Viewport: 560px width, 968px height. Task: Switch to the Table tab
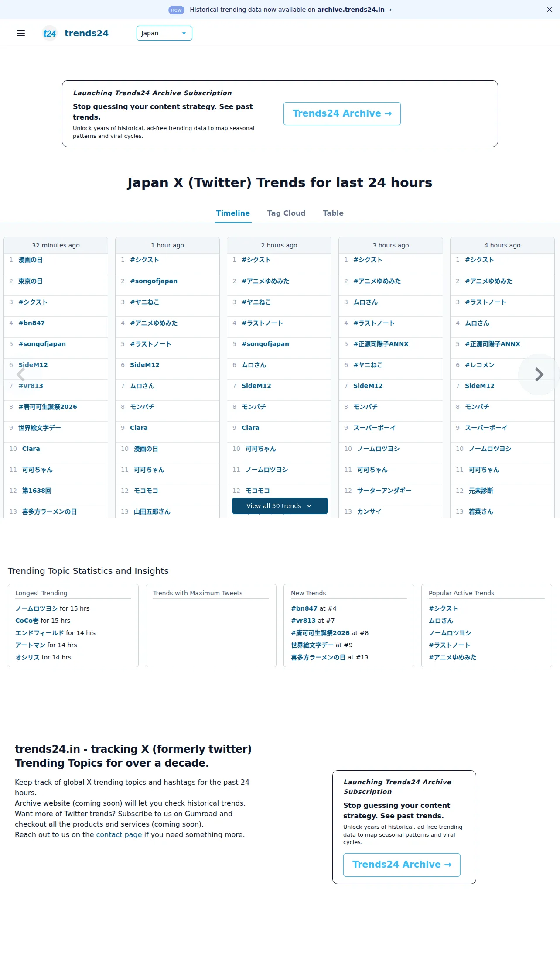click(x=333, y=213)
